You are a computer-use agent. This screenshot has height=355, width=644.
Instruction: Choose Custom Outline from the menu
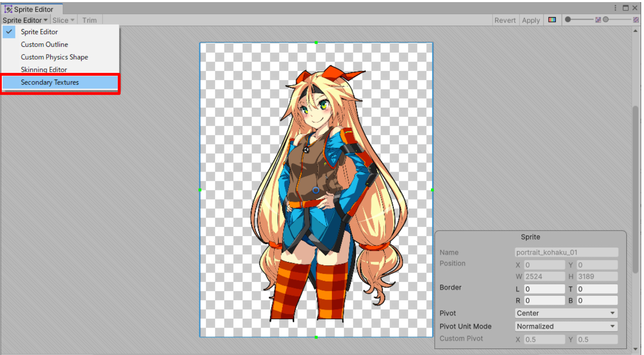click(x=60, y=44)
